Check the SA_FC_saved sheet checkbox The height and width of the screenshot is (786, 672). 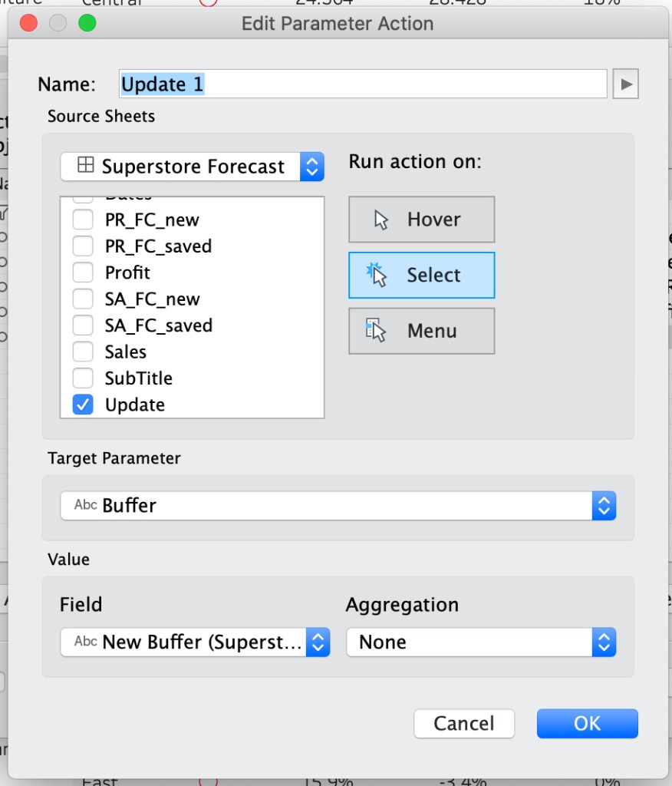(83, 325)
